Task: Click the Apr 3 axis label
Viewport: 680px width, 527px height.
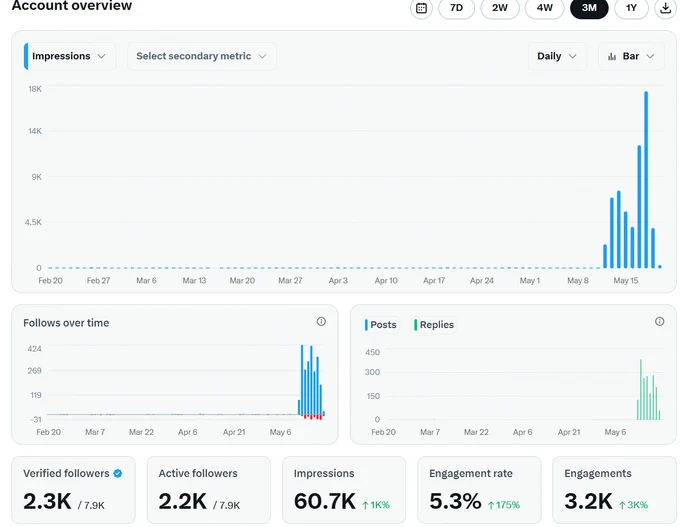Action: tap(338, 281)
